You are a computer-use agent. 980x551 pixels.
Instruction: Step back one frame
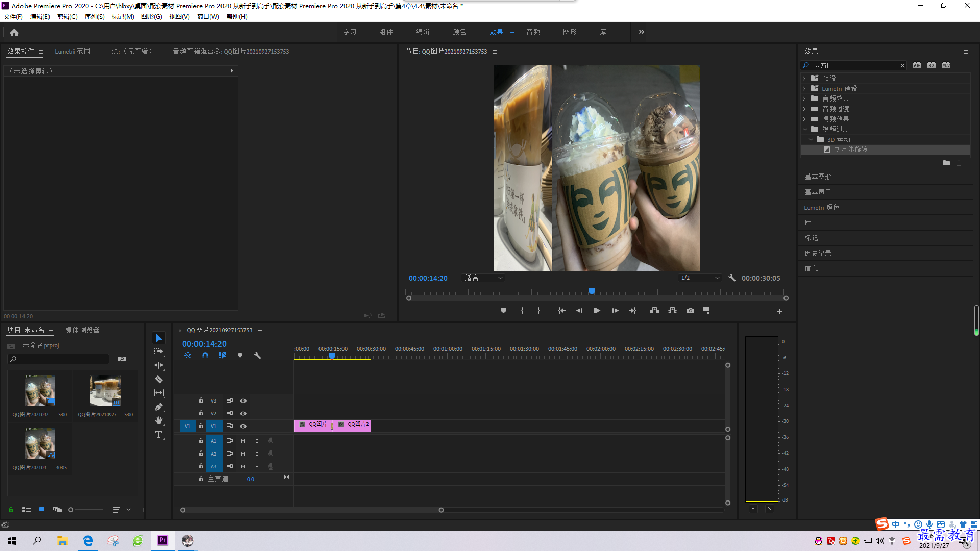click(x=579, y=311)
